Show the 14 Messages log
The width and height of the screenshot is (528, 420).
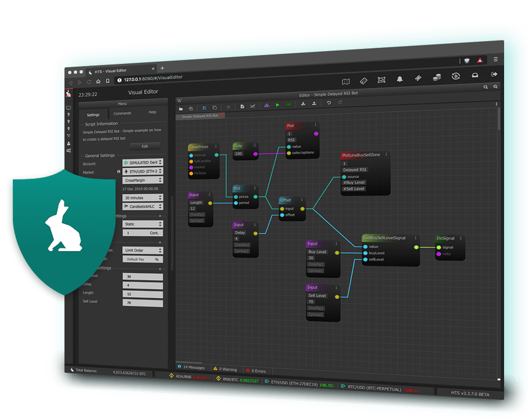(191, 367)
